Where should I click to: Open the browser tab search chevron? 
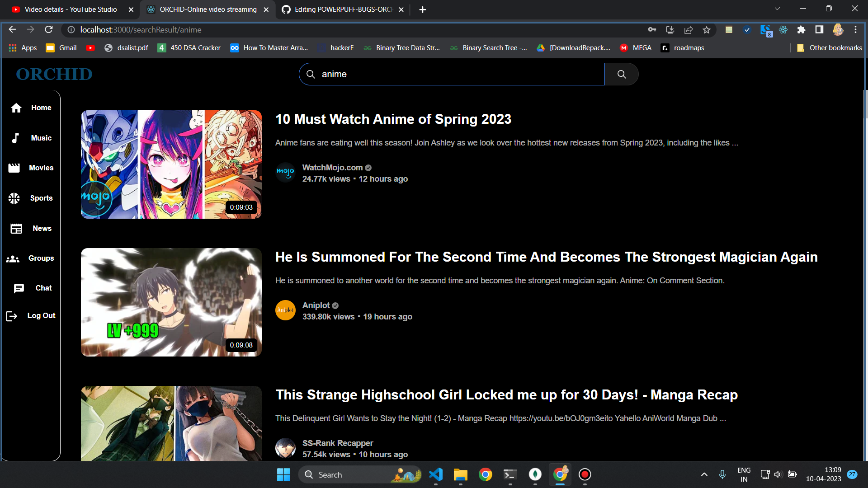tap(777, 8)
